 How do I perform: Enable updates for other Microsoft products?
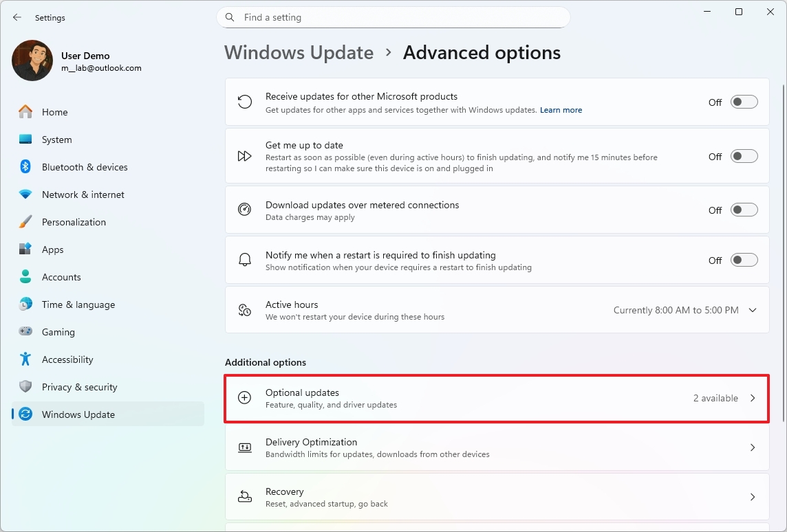coord(744,101)
